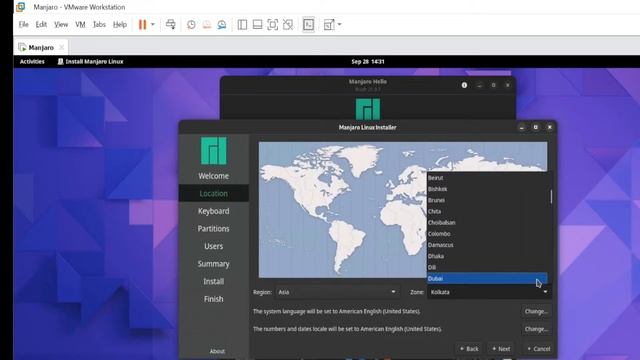Choose highlighted Dubai zone entry
Screen dimensions: 640x360
(487, 278)
